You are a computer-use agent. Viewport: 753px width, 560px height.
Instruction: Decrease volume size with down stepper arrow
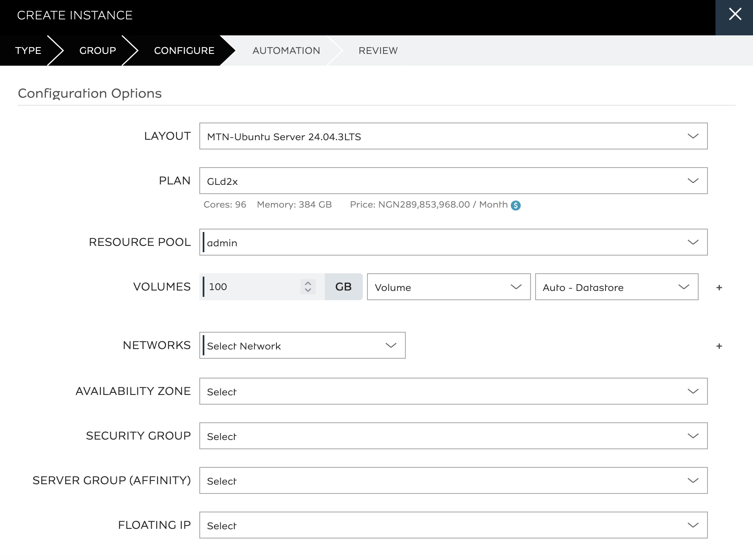tap(308, 290)
